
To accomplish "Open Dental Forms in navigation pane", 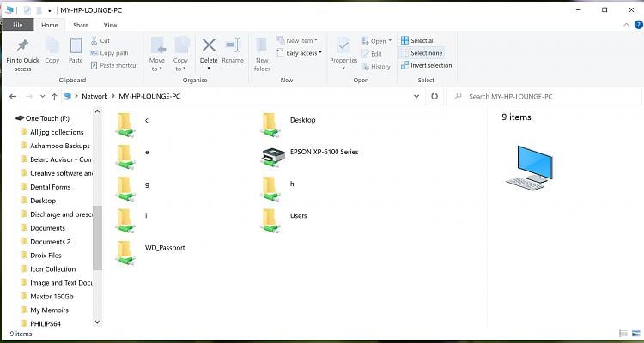I will tap(46, 187).
